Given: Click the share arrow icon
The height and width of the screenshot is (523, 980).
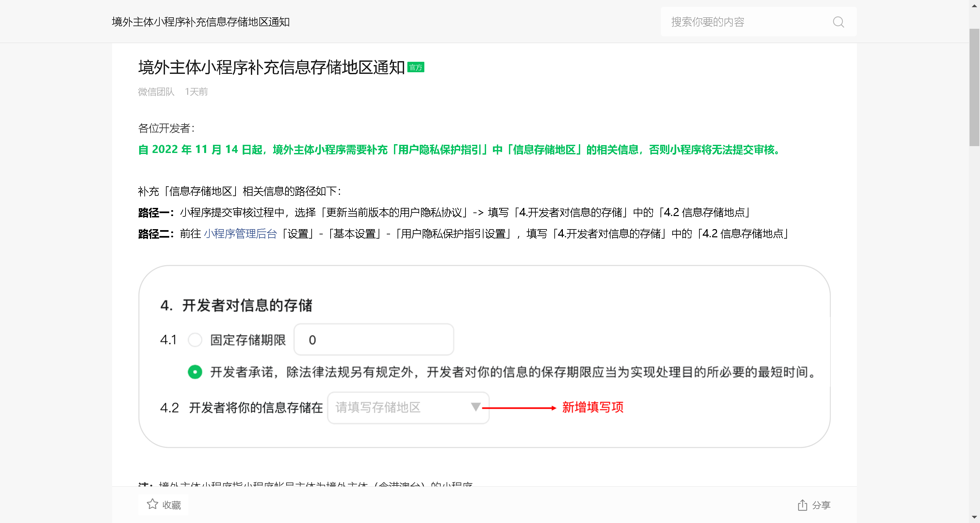Looking at the screenshot, I should [x=802, y=505].
